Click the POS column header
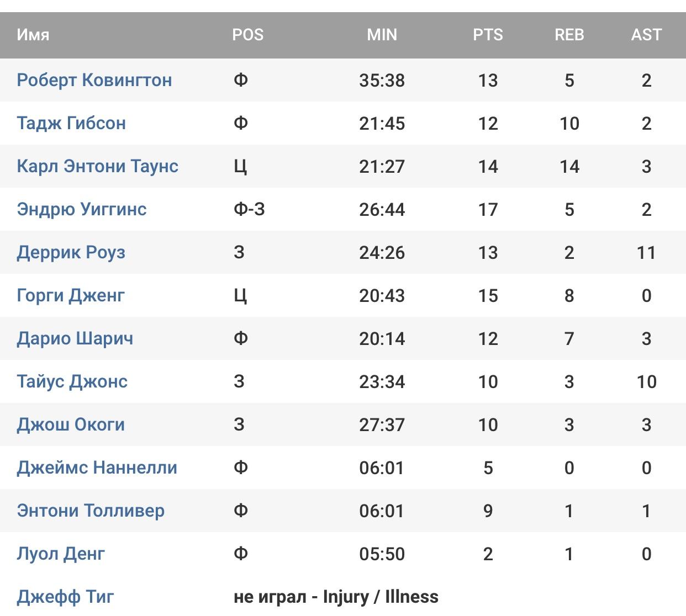Image resolution: width=686 pixels, height=616 pixels. tap(248, 35)
